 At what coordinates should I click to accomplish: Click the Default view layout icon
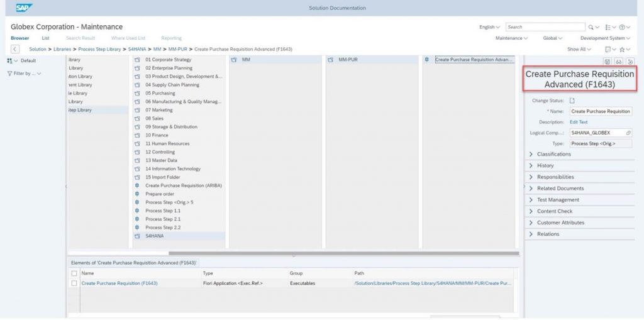(x=10, y=61)
